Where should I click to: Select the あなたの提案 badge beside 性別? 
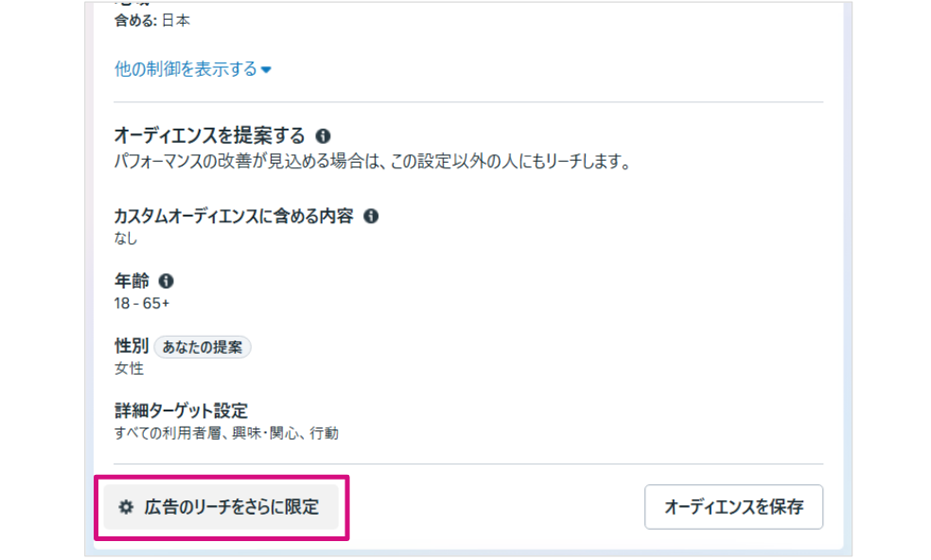click(202, 346)
